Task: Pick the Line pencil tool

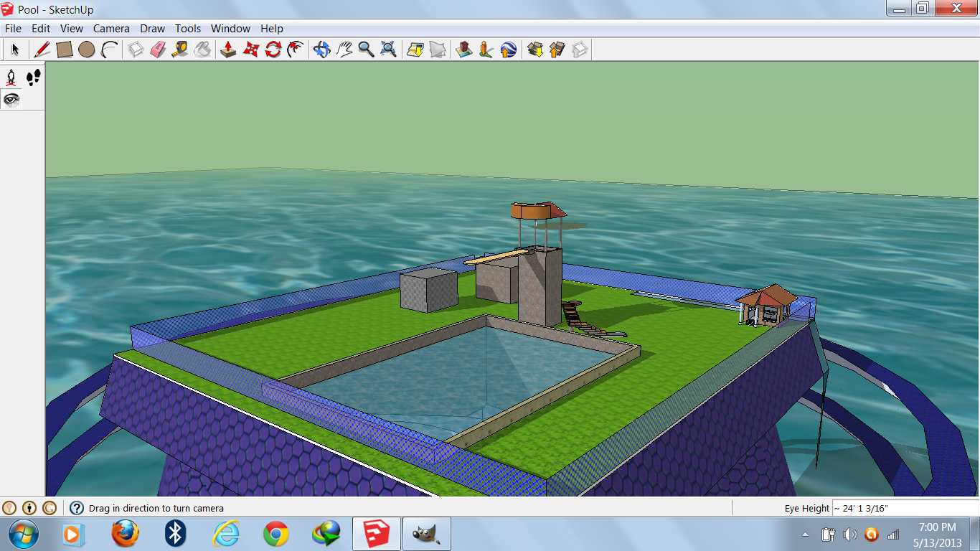Action: coord(42,50)
